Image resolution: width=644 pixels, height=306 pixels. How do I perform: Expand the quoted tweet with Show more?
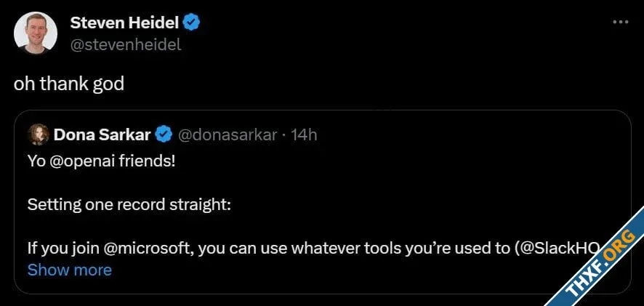69,270
